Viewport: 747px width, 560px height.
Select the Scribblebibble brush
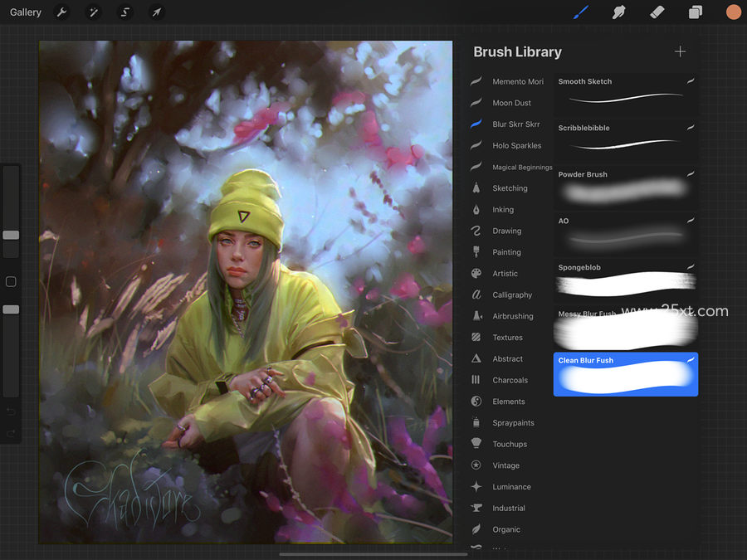(626, 140)
